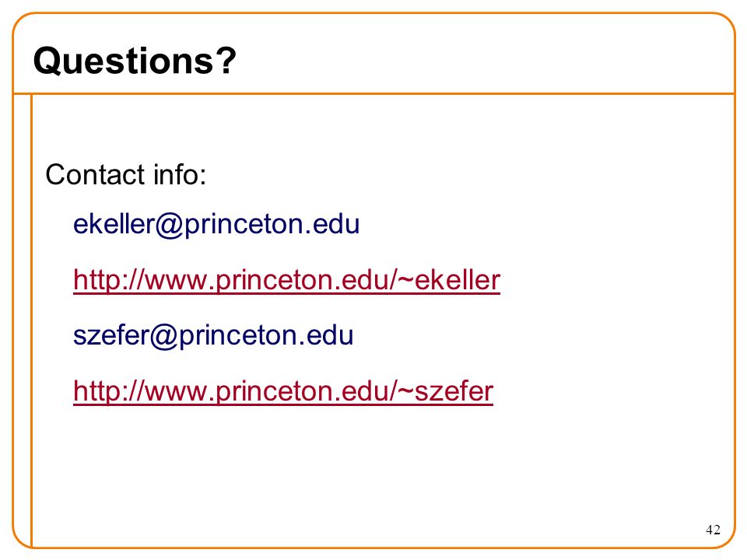Click the @ symbol in ekeller's email
Viewport: 747px width, 560px height.
170,225
